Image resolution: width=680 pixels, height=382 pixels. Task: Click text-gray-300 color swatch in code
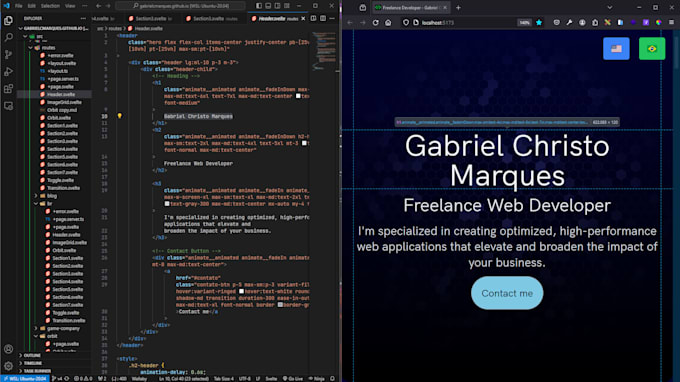click(167, 204)
